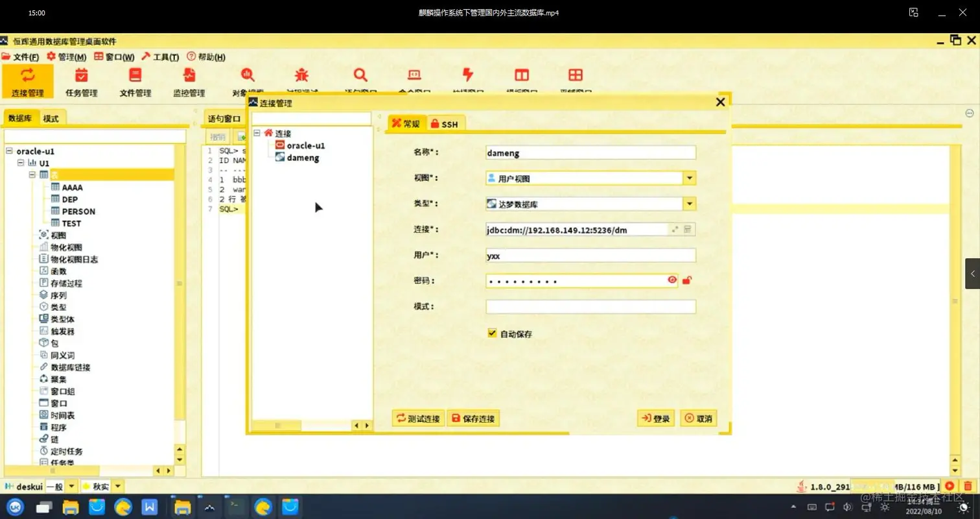
Task: Click the four-pane tile windows icon
Action: tap(576, 75)
